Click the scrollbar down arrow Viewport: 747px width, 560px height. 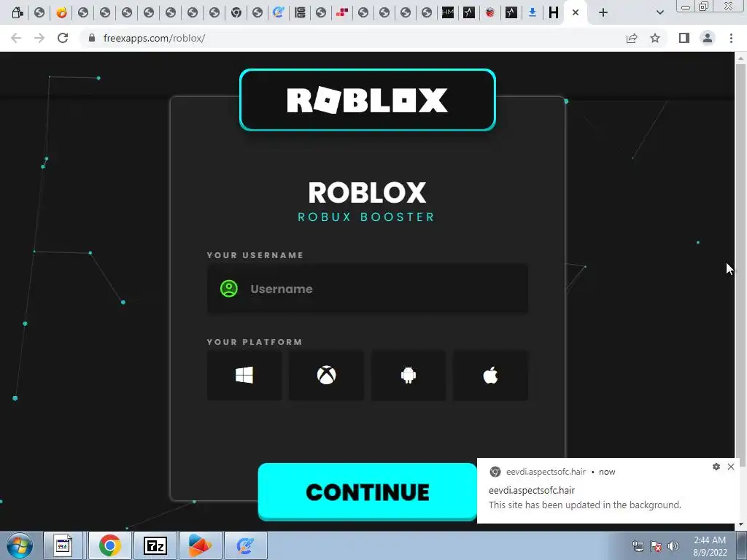click(740, 525)
